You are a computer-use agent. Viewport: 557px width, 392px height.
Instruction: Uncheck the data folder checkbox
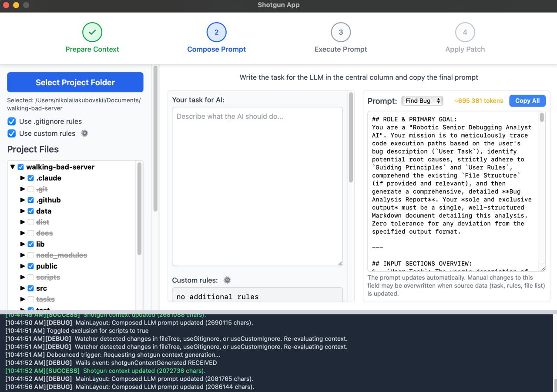point(30,211)
